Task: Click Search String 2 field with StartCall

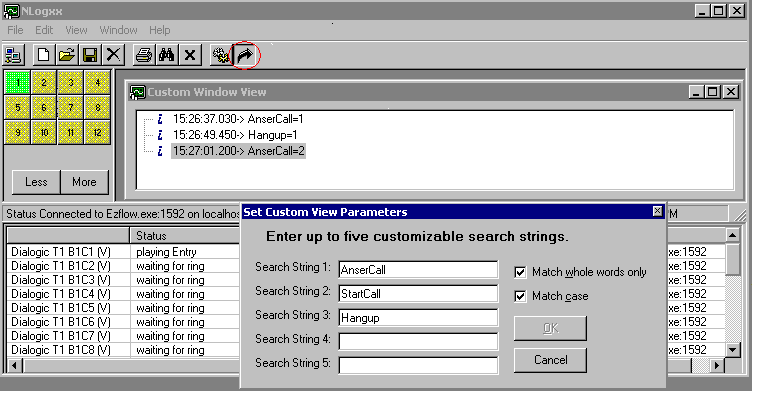Action: point(418,293)
